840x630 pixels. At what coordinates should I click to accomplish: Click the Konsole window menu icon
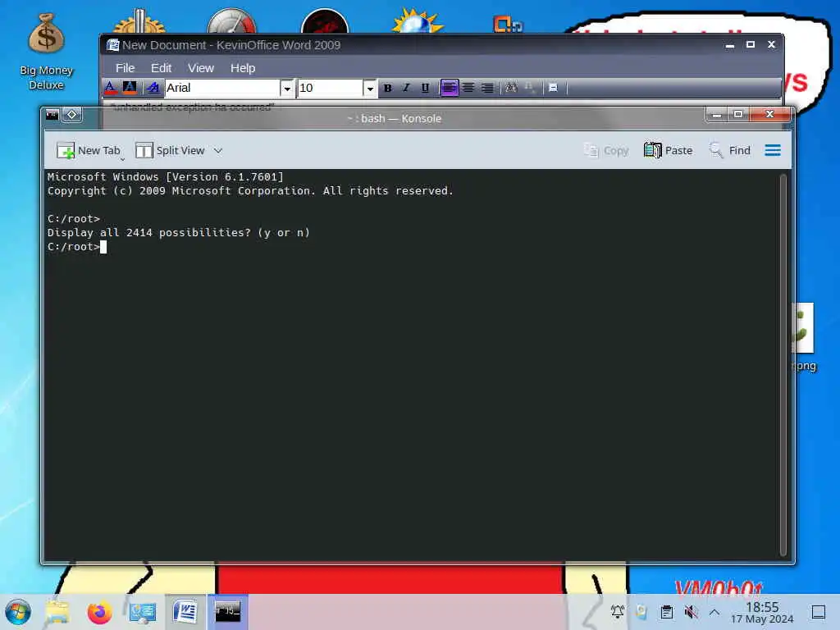(52, 115)
